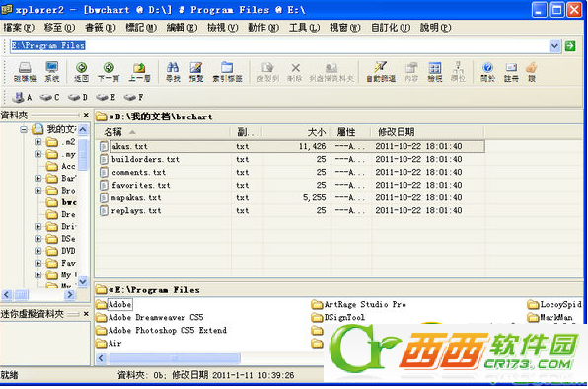Screen dimensions: 588x389
Task: Close the 迷你虛擬資料夾 panel
Action: coord(86,314)
